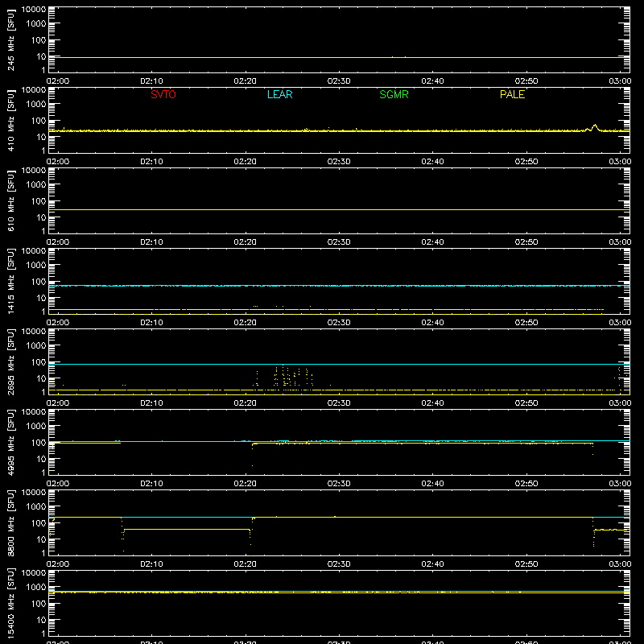This screenshot has height=644, width=644.
Task: Select the red SVTO station label
Action: pos(163,94)
